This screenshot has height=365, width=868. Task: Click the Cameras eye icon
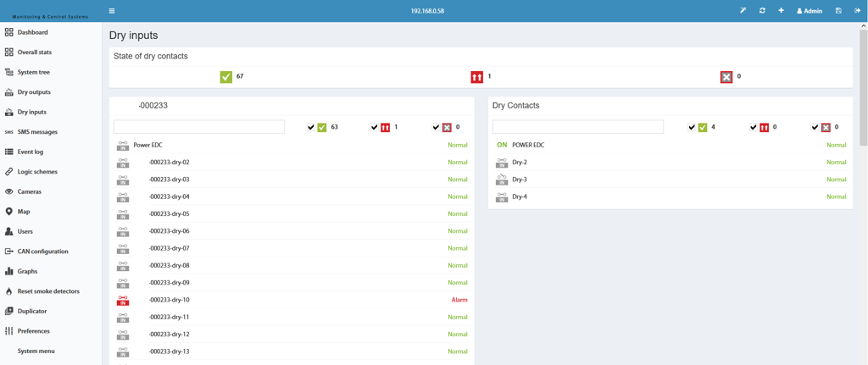click(x=8, y=191)
